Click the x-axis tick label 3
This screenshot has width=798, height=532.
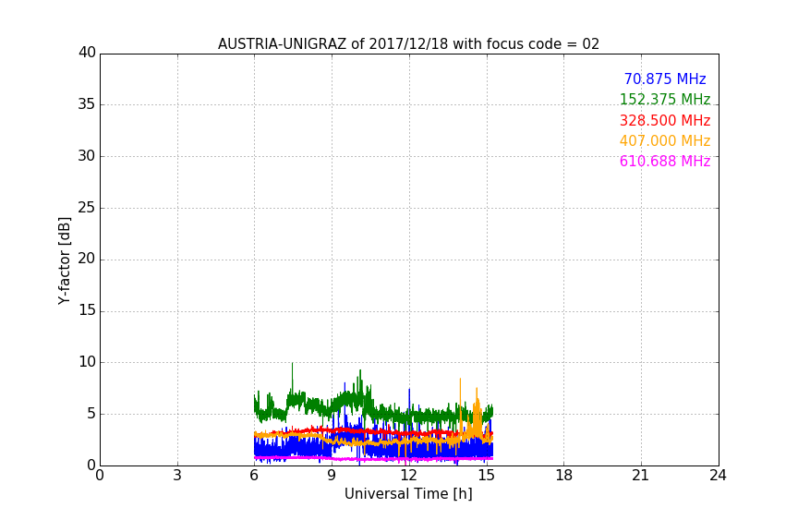tap(177, 475)
